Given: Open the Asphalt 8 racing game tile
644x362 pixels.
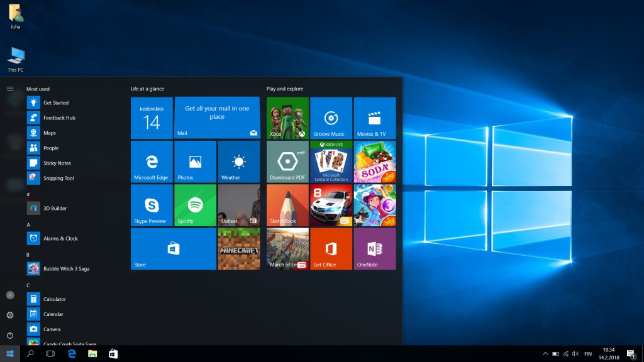Looking at the screenshot, I should [331, 206].
